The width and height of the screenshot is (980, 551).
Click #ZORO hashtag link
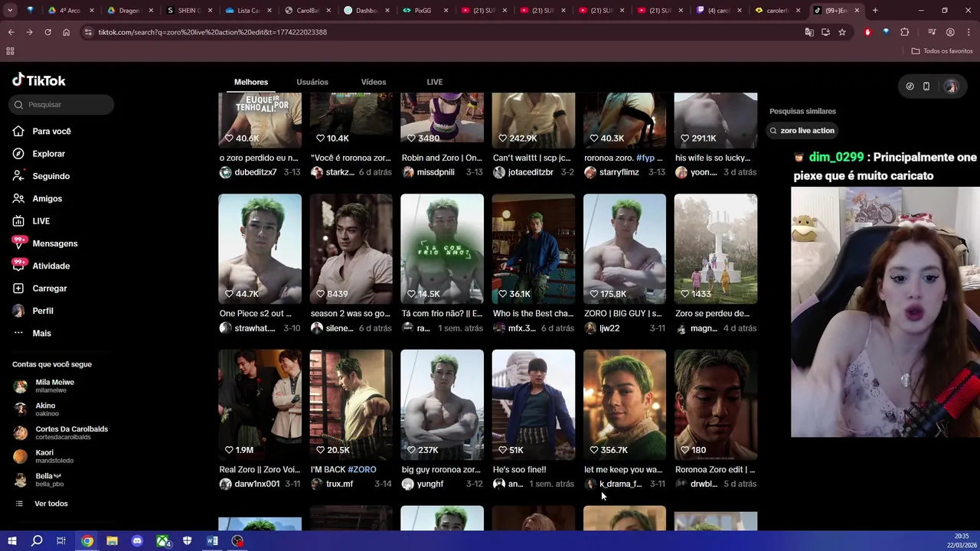tap(361, 470)
